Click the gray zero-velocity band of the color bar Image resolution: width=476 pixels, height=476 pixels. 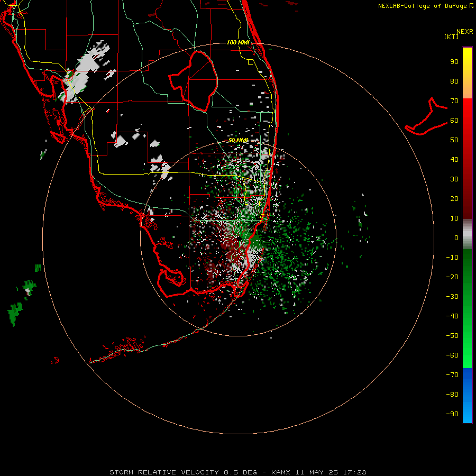click(x=467, y=234)
